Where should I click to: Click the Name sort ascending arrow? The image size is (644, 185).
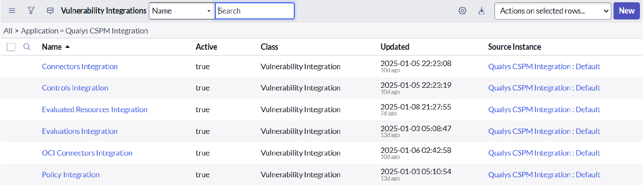68,47
